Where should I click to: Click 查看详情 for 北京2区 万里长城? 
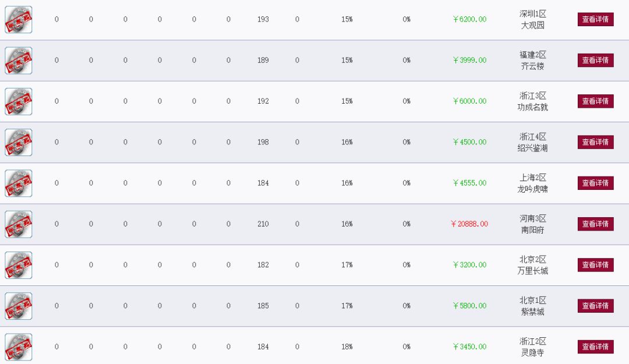(x=595, y=265)
